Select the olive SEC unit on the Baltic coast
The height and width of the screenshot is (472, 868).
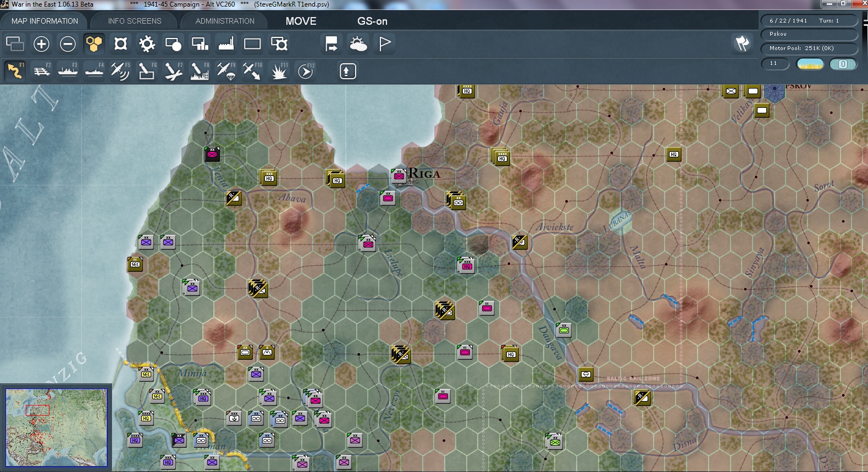pyautogui.click(x=135, y=264)
